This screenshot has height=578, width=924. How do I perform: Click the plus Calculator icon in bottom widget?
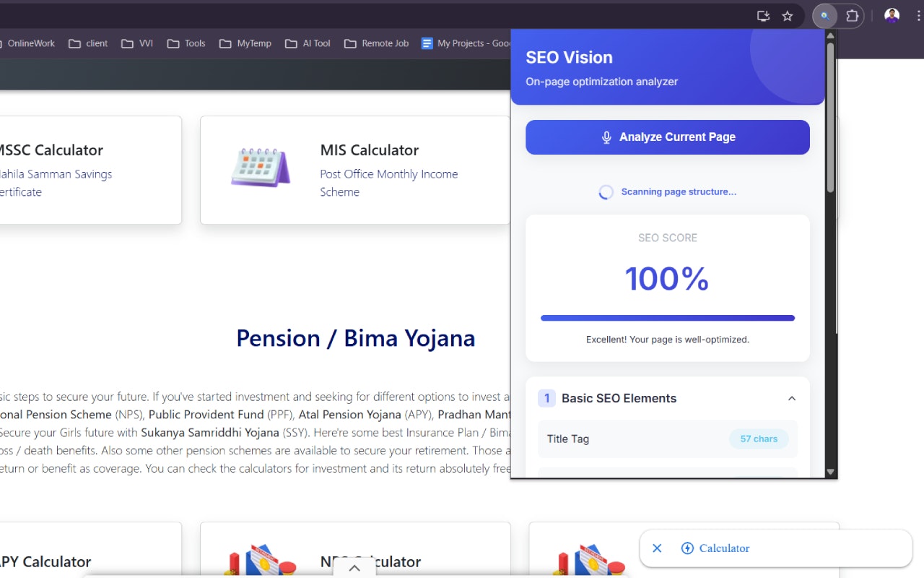pyautogui.click(x=687, y=548)
